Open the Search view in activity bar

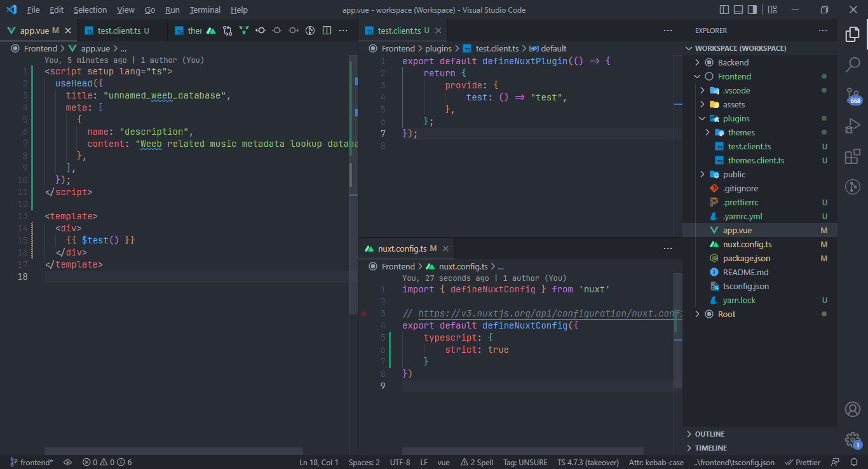pyautogui.click(x=852, y=64)
